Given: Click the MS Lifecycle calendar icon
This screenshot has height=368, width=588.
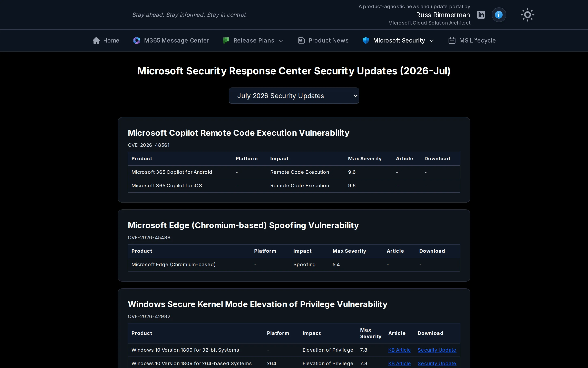Looking at the screenshot, I should [452, 40].
